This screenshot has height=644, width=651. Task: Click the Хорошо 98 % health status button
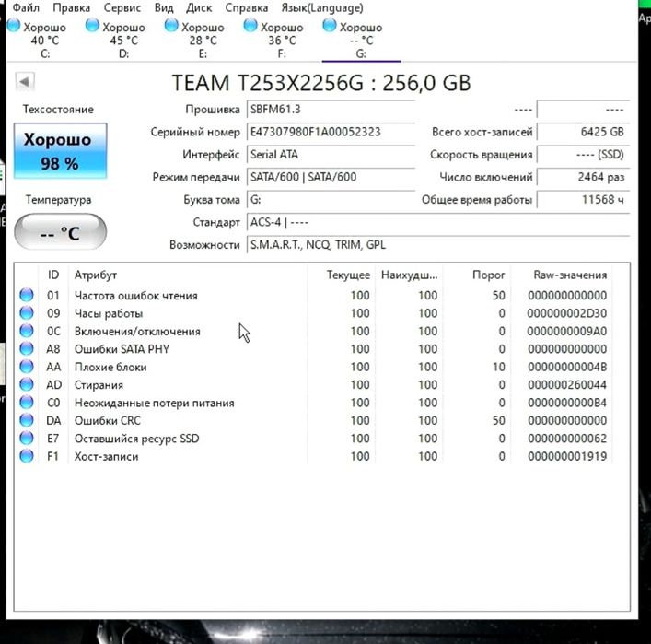click(x=60, y=151)
